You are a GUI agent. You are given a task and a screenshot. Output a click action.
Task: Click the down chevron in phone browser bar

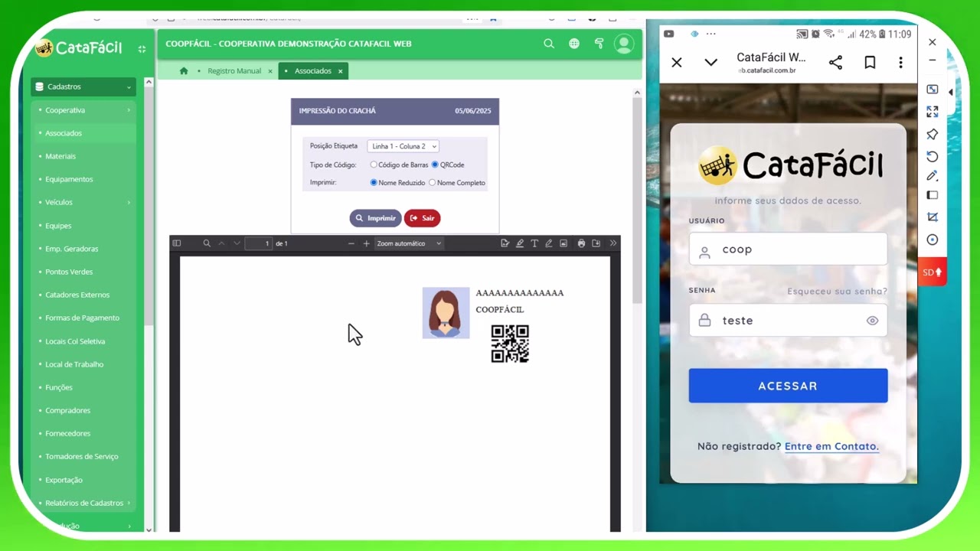point(711,63)
